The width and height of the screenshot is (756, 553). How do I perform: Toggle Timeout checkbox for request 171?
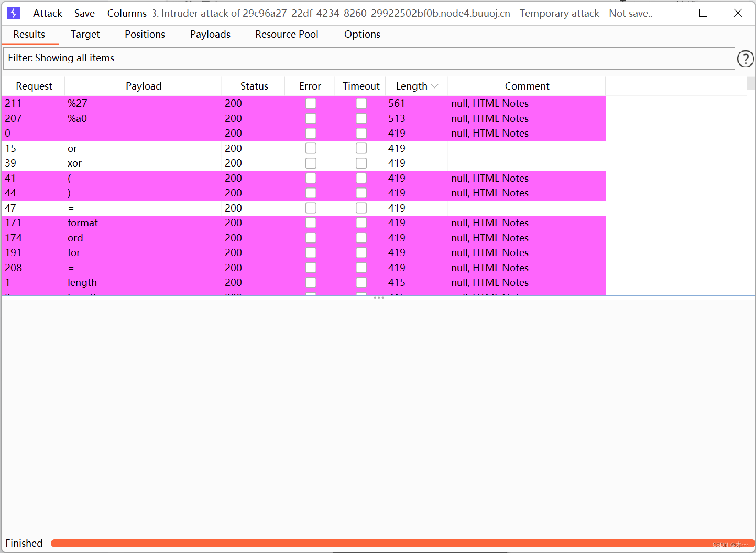coord(361,223)
